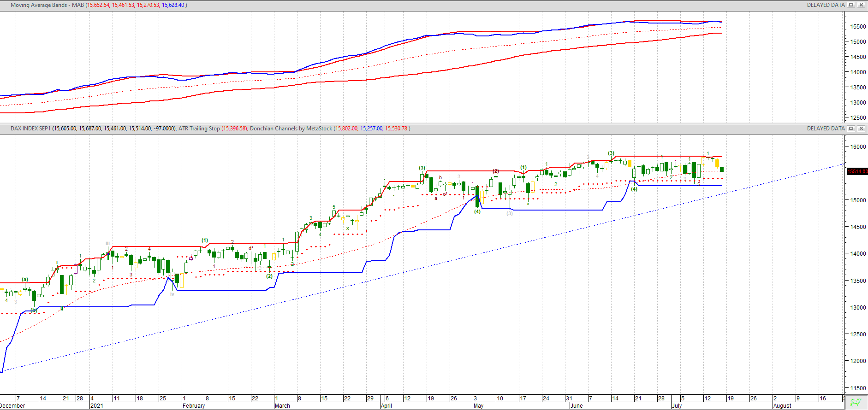Click the green (3) wave label in April

coord(422,168)
